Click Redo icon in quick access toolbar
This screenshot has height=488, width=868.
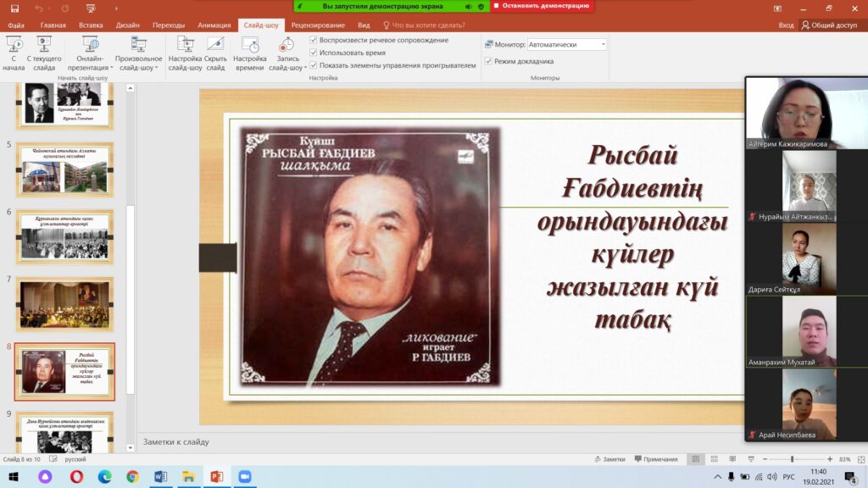coord(65,8)
